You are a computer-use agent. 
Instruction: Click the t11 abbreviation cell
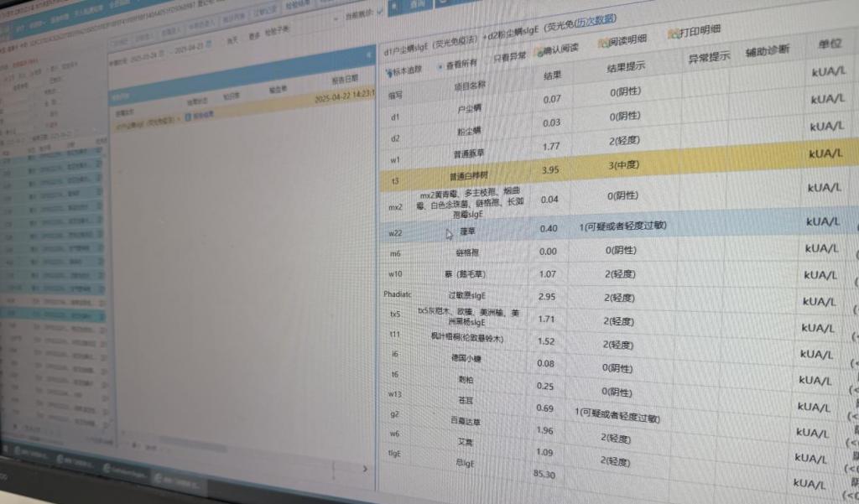point(395,334)
